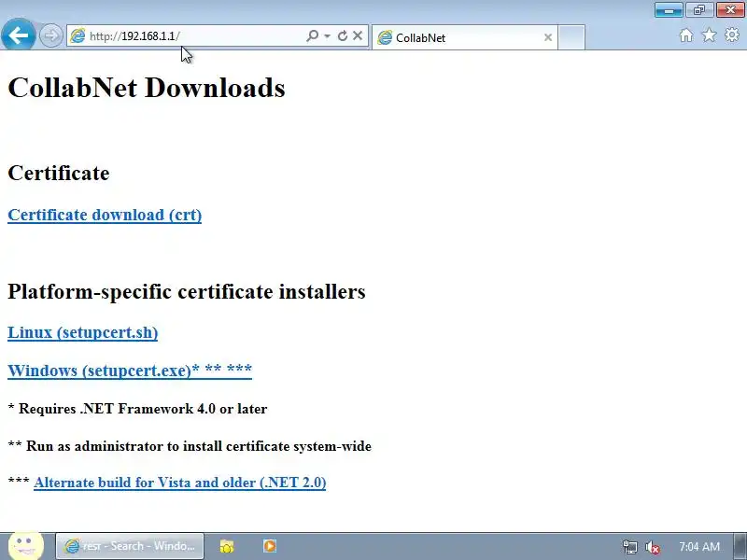Screen dimensions: 747x560
Task: Restore down the browser window
Action: (x=698, y=9)
